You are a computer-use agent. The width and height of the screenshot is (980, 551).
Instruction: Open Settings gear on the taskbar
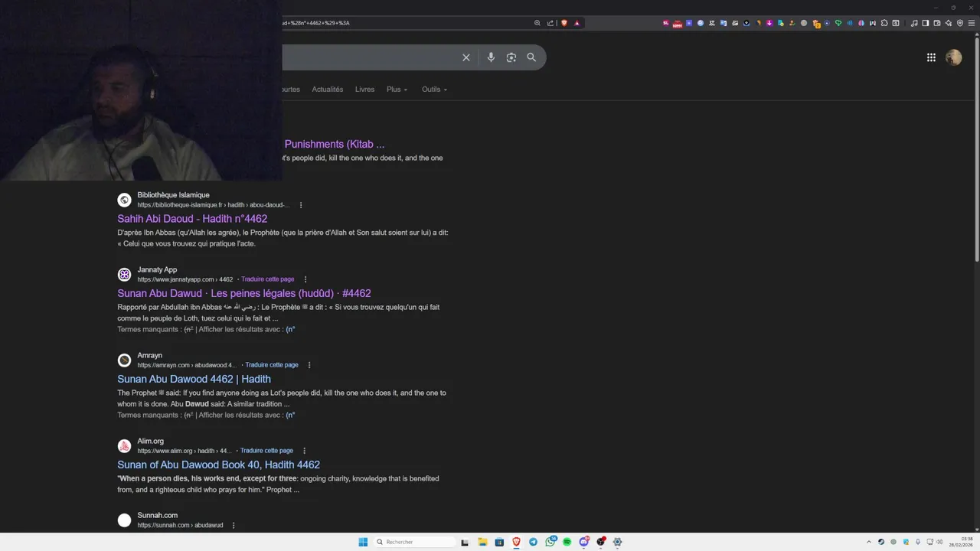pos(618,542)
